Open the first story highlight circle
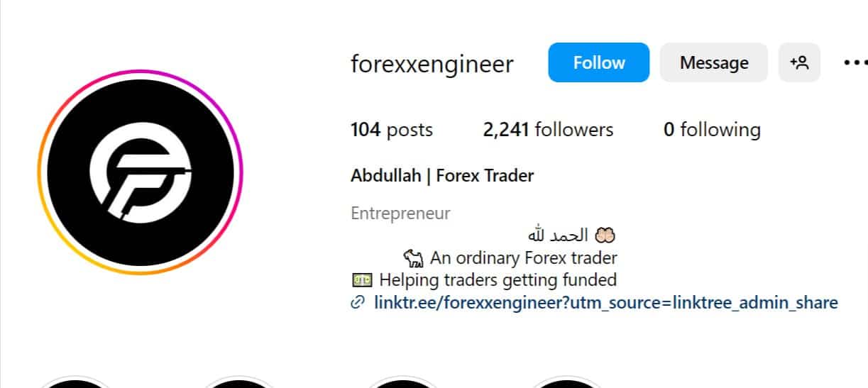868x388 pixels. pos(74,382)
